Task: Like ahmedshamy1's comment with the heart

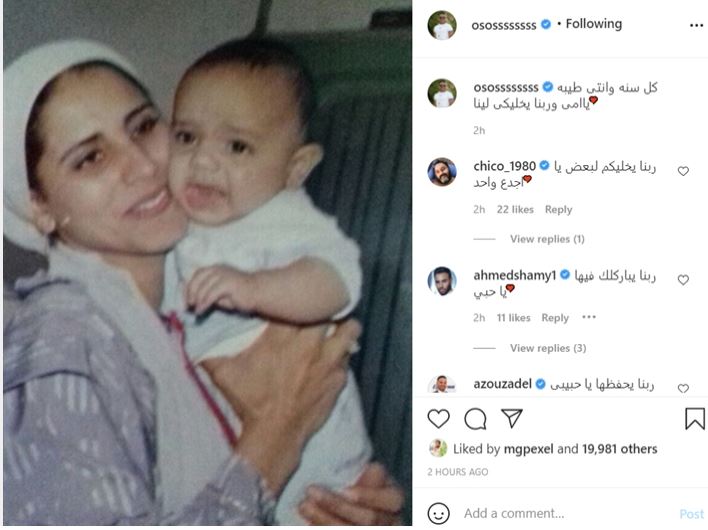Action: point(683,280)
